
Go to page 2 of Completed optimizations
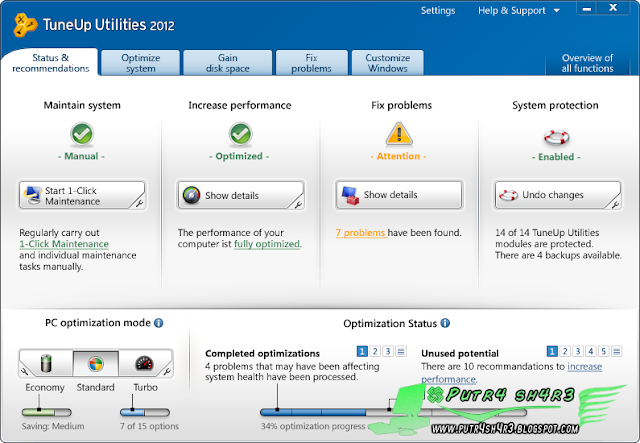coord(375,351)
